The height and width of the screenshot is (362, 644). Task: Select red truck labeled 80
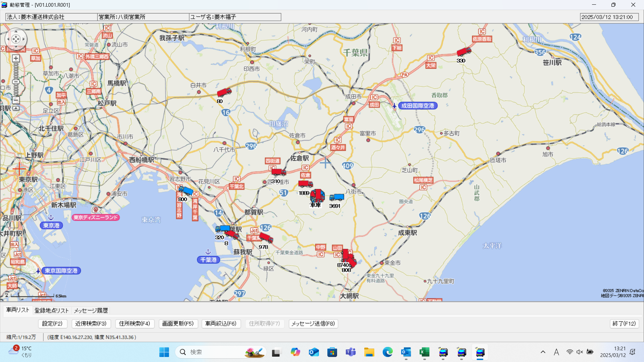tap(224, 92)
